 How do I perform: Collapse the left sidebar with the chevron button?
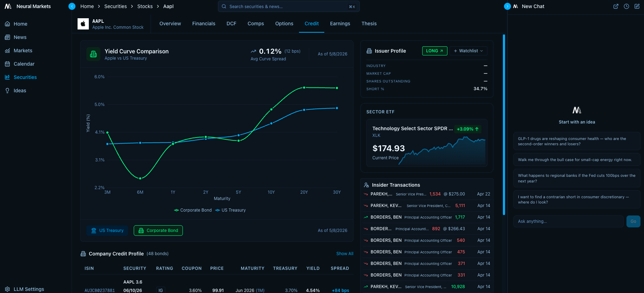click(x=72, y=6)
